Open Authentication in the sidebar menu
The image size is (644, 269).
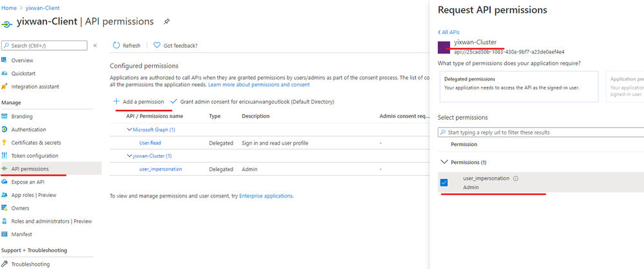click(29, 129)
